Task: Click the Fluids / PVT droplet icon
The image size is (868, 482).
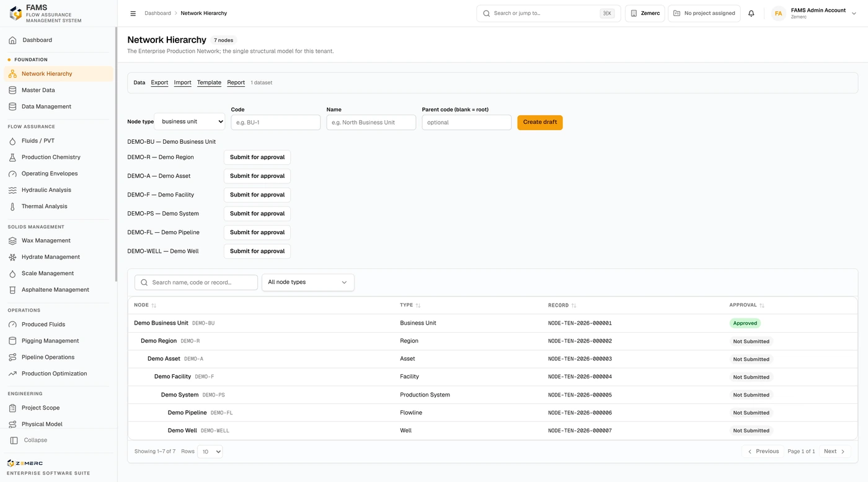Action: pos(12,141)
